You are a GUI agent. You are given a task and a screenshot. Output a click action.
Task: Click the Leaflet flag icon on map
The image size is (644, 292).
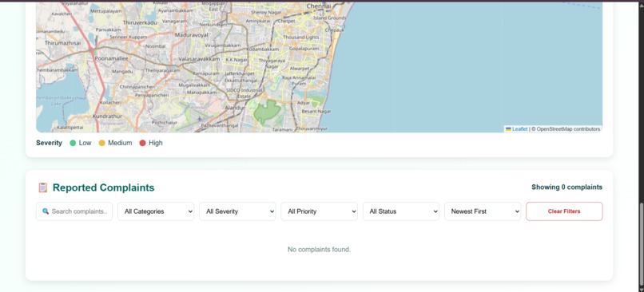tap(508, 129)
